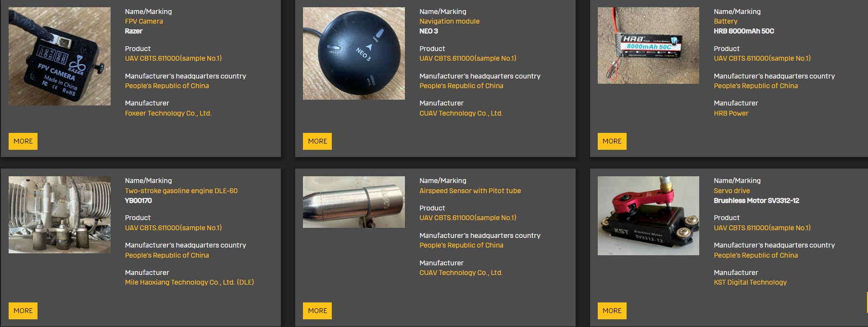Click MORE on the DLE-60 engine card
Screen dimensions: 868x327
pos(23,311)
